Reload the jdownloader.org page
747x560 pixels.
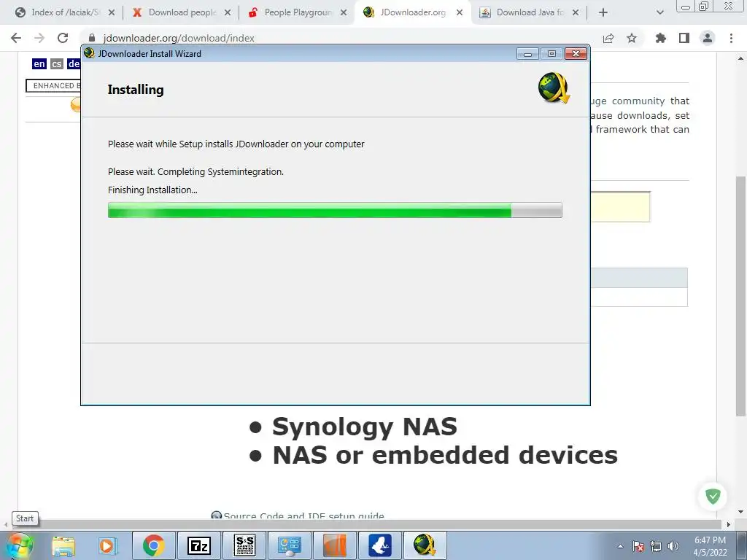(x=63, y=38)
